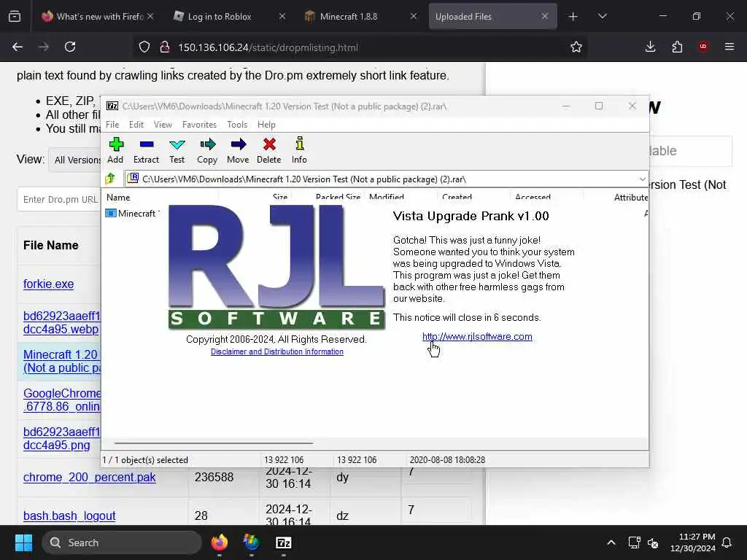Go up one folder level in 7-Zip
747x560 pixels.
click(111, 179)
